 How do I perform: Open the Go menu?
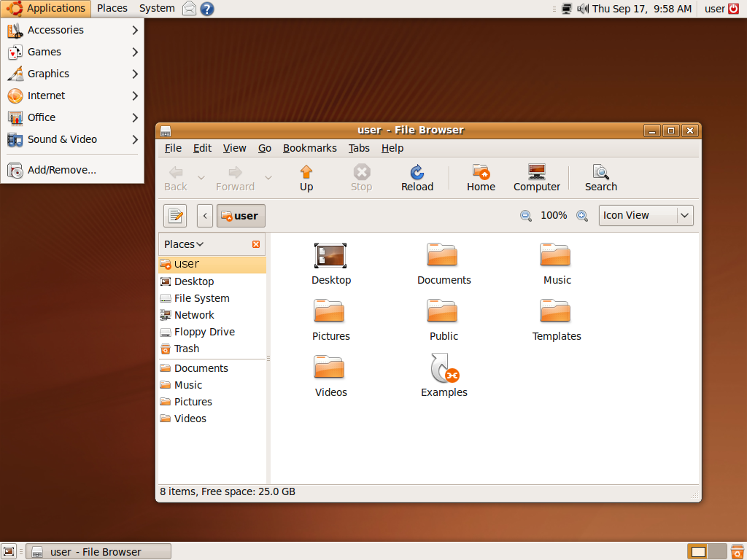click(264, 148)
